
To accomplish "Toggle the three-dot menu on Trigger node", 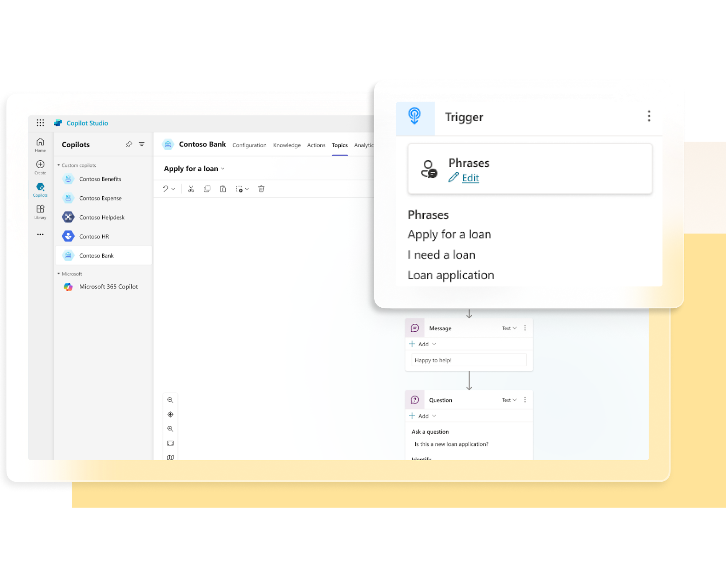I will (x=649, y=116).
